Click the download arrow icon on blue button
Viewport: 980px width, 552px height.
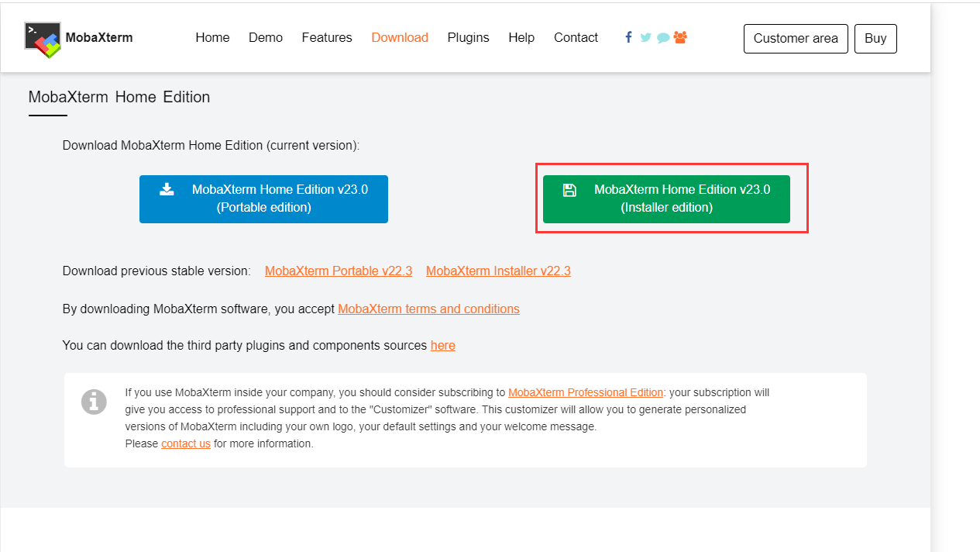coord(167,189)
